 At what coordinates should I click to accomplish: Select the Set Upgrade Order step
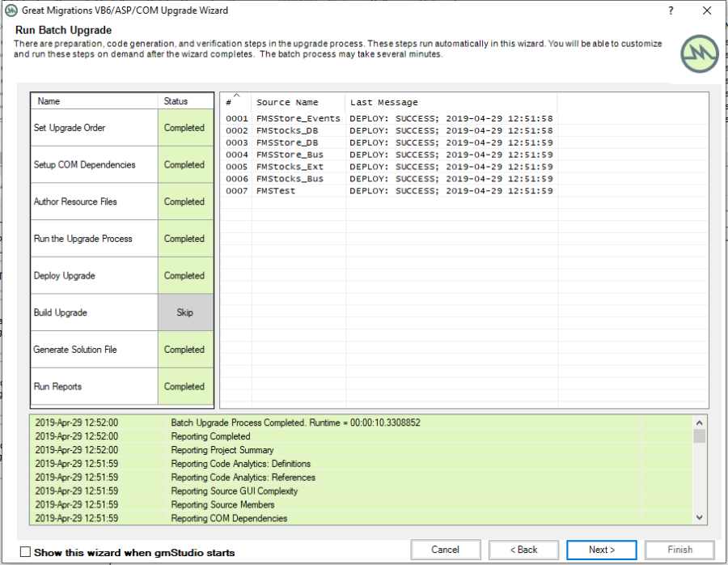(94, 128)
